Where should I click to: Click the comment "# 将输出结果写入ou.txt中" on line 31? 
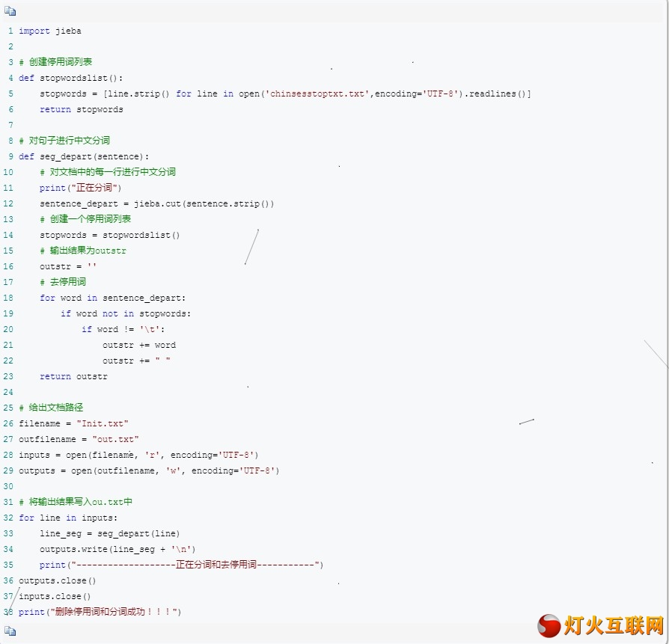76,502
